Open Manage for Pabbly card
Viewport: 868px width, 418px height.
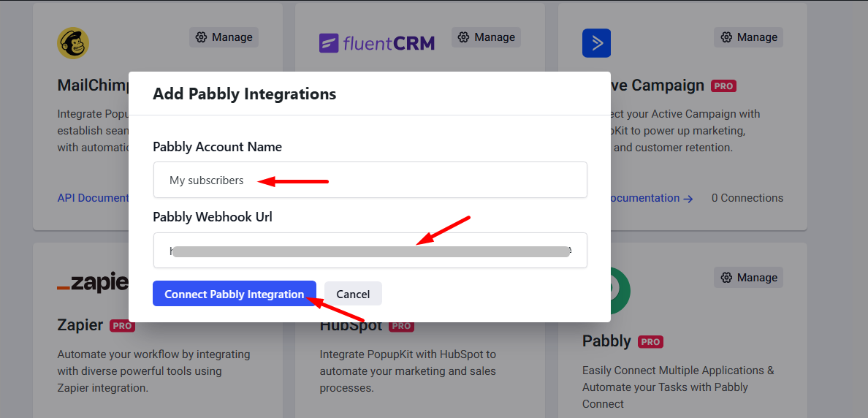pos(748,277)
